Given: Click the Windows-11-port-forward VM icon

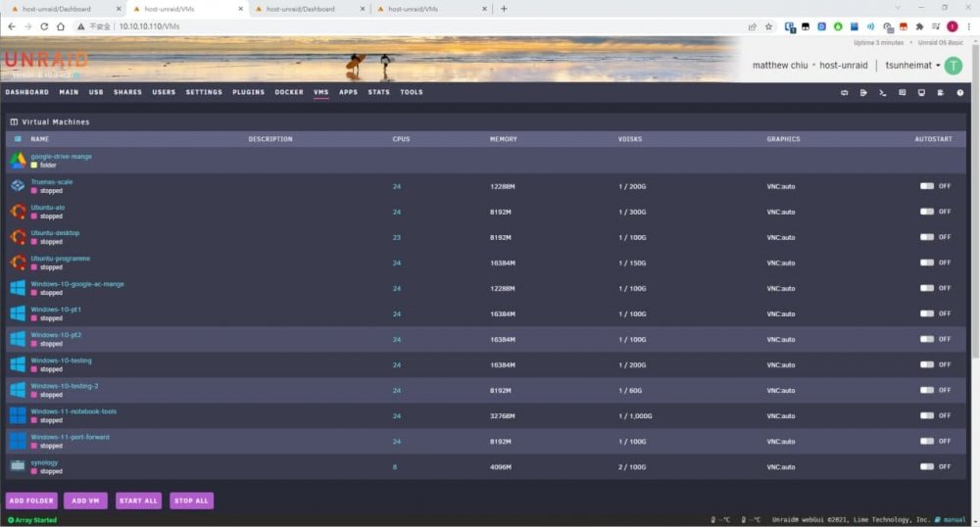Looking at the screenshot, I should [18, 441].
